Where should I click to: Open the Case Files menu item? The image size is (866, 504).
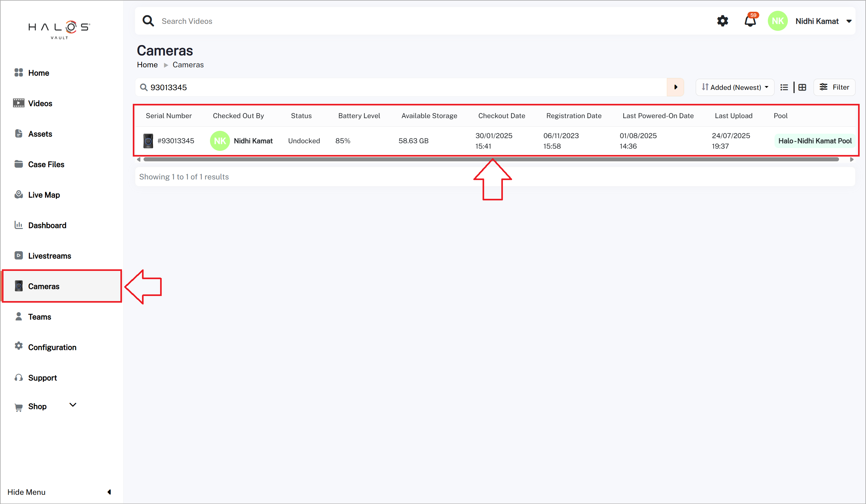click(x=46, y=164)
